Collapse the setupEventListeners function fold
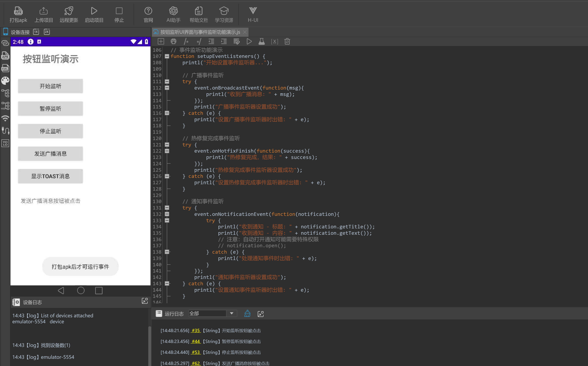 [x=167, y=56]
